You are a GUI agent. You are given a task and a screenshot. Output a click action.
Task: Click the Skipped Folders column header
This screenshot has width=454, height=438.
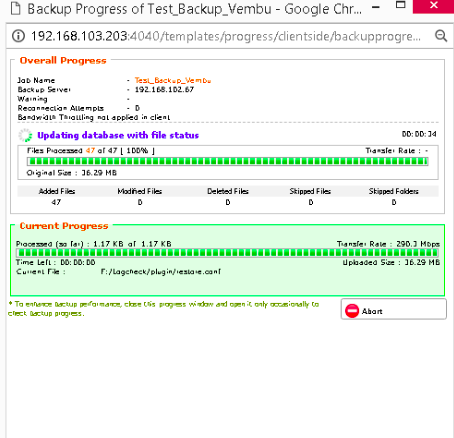click(394, 191)
